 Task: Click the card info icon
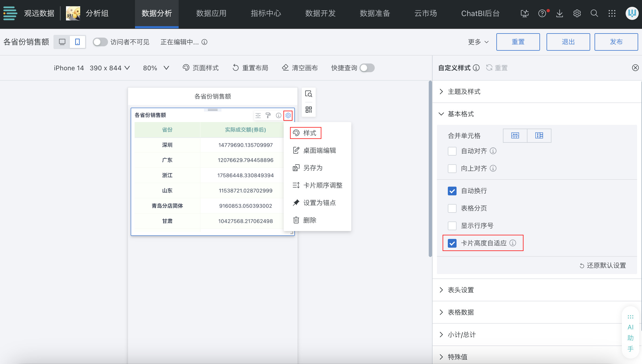click(278, 116)
